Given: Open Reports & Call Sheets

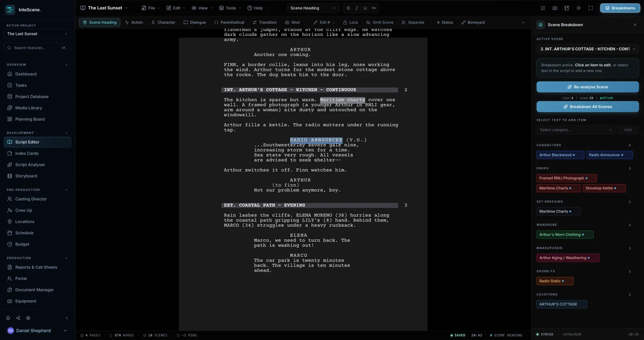Looking at the screenshot, I should (37, 267).
